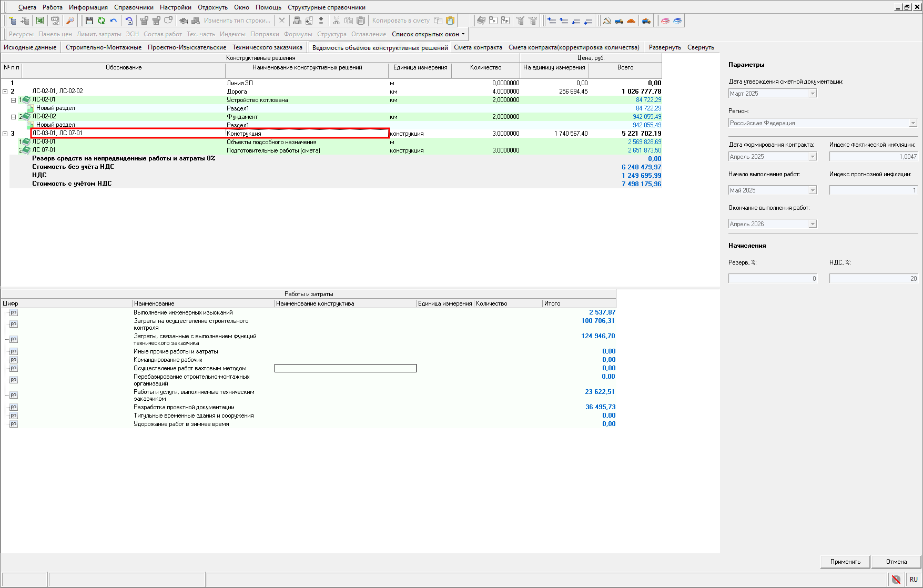
Task: Click the blue undo arrow icon
Action: pyautogui.click(x=113, y=21)
